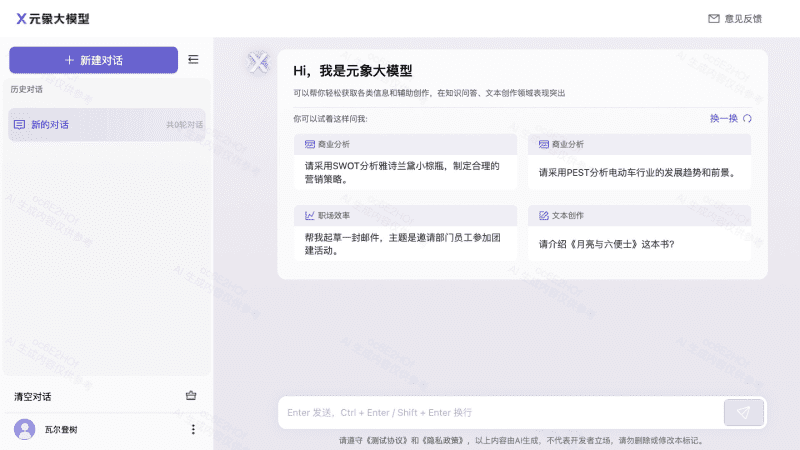The height and width of the screenshot is (450, 800).
Task: Click the assistant avatar beside the greeting
Action: point(258,63)
